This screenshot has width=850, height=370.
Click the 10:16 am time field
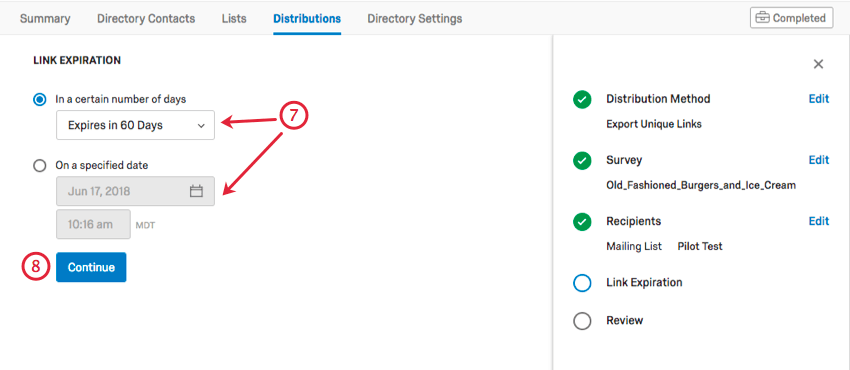[x=93, y=224]
